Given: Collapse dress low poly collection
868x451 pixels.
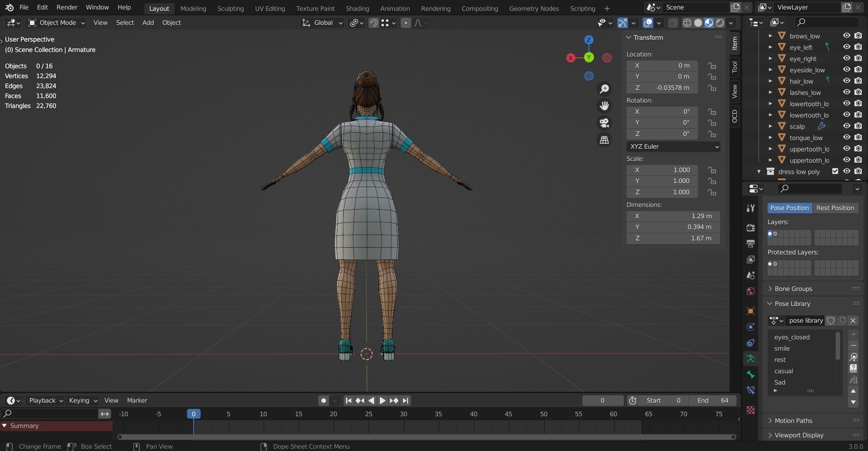Looking at the screenshot, I should [759, 171].
